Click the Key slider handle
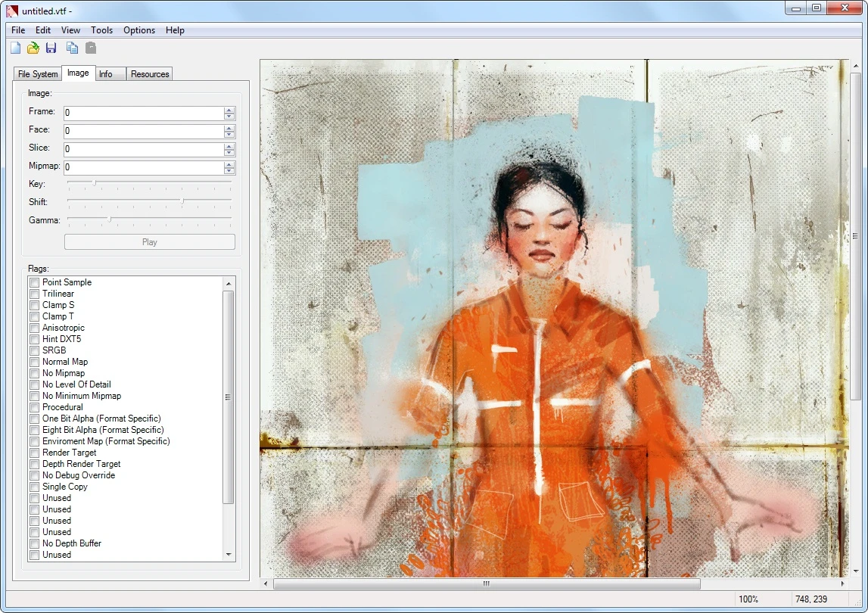 point(94,182)
